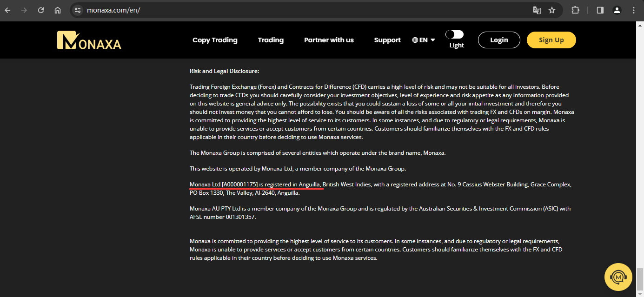Click the browser forward arrow

24,10
